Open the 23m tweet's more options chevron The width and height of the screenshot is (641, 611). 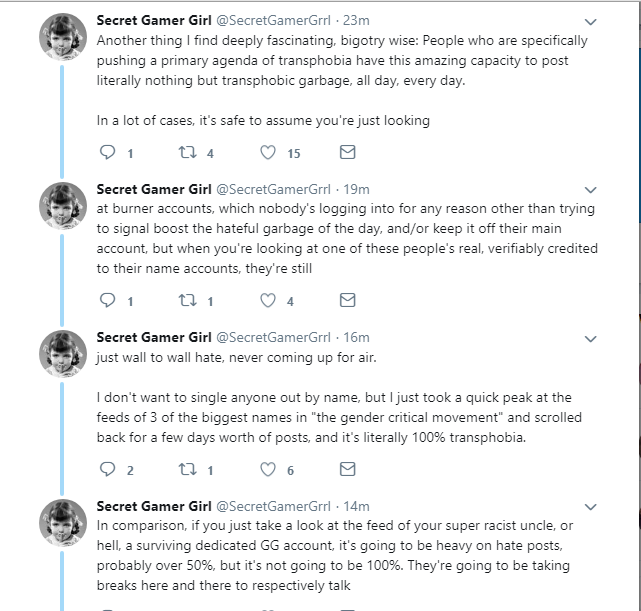590,22
